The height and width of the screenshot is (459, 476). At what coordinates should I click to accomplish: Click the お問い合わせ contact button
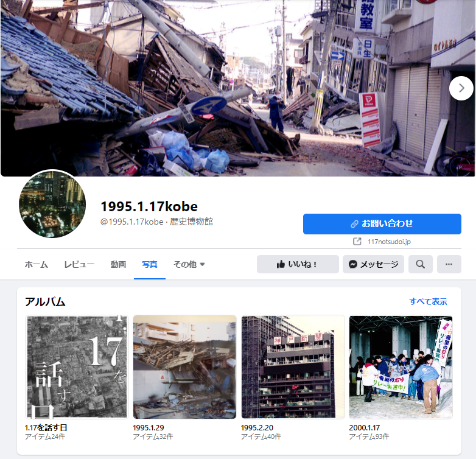(x=382, y=224)
